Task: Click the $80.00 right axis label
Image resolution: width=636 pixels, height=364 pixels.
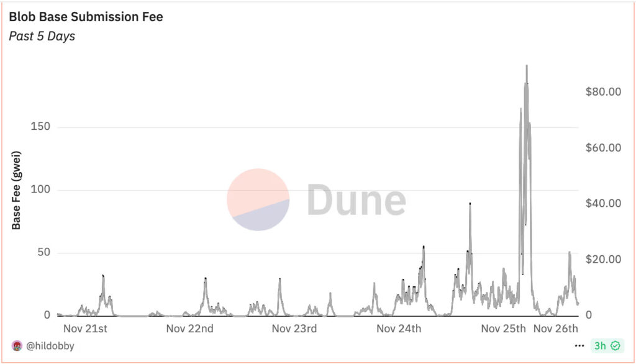Action: (x=603, y=91)
